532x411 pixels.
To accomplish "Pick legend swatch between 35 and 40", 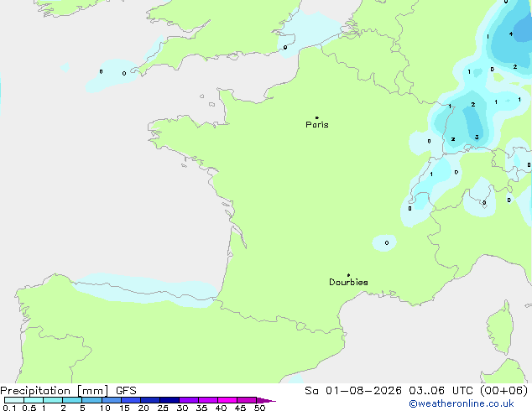I will 208,400.
